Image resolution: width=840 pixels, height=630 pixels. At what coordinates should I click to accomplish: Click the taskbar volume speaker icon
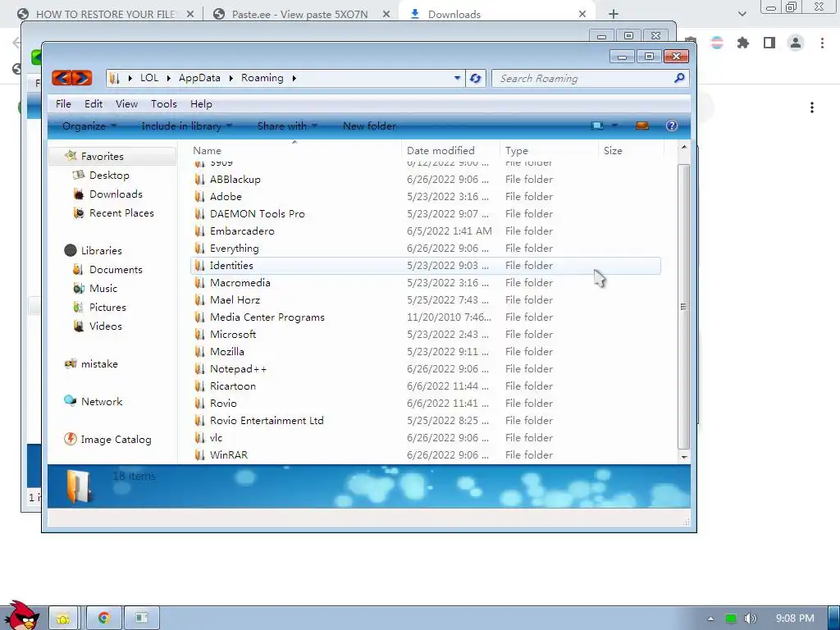[751, 619]
